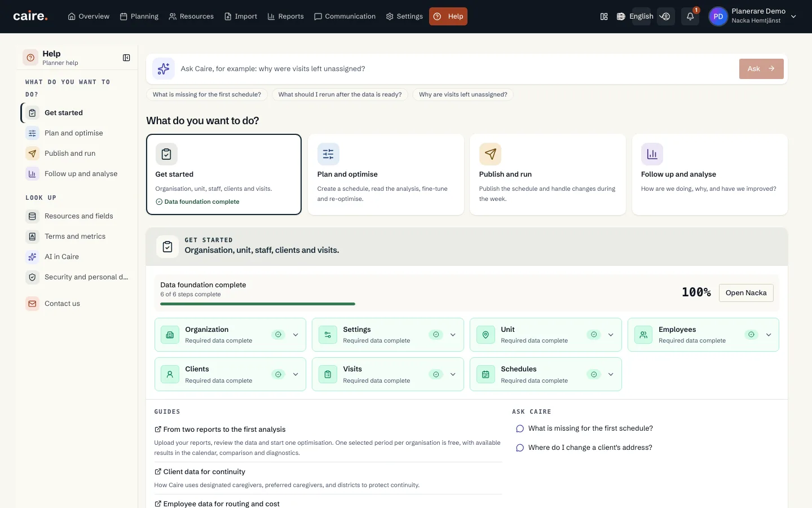Click the 'What should I rerun after the data is ready?' chip
This screenshot has height=508, width=812.
tap(340, 94)
